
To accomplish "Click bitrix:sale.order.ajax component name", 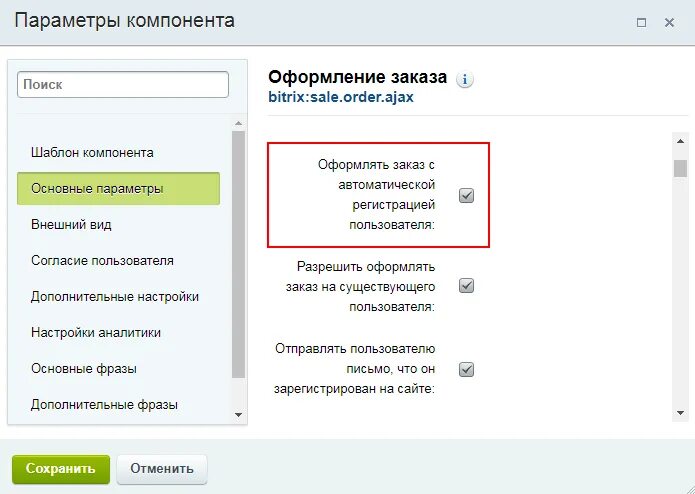I will click(x=341, y=97).
